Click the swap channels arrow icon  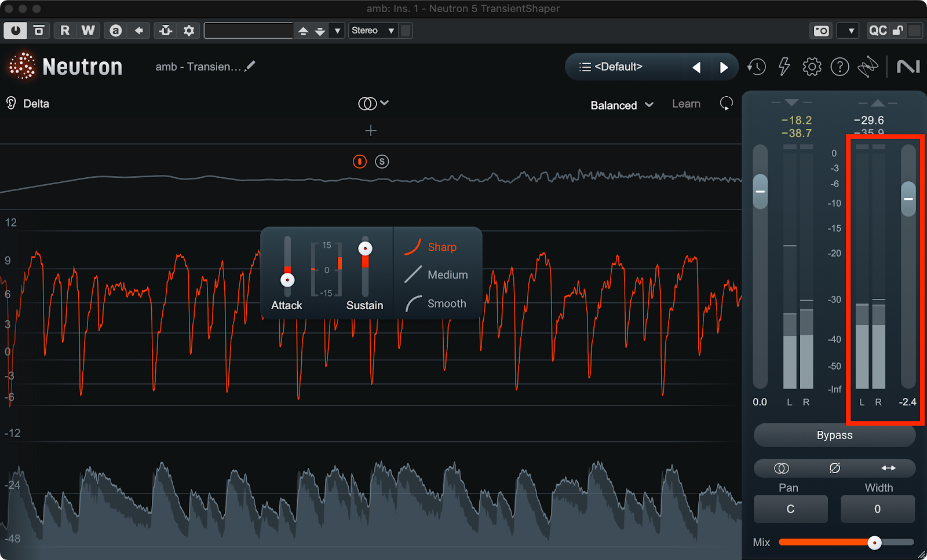click(x=888, y=468)
